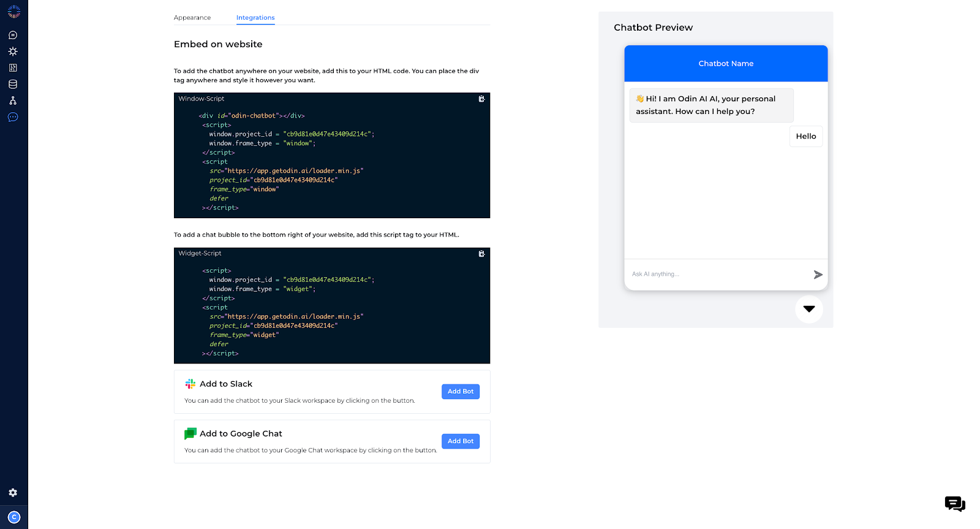The height and width of the screenshot is (529, 980).
Task: Click the Google Chat logo icon
Action: tap(190, 434)
